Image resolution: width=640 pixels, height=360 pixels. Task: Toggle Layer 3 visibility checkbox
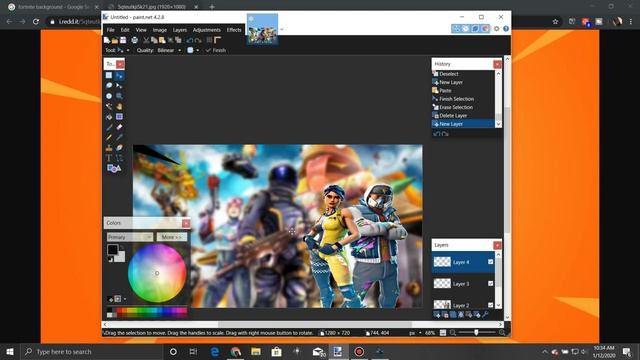tap(490, 283)
